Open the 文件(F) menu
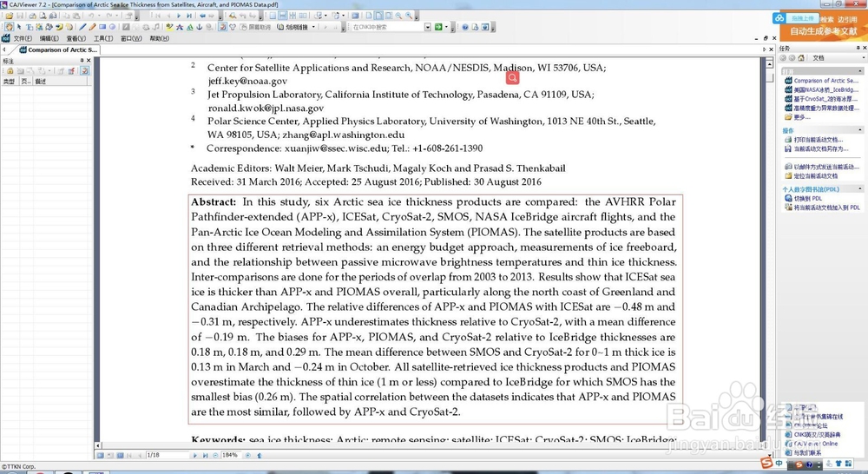This screenshot has height=474, width=868. tap(23, 38)
